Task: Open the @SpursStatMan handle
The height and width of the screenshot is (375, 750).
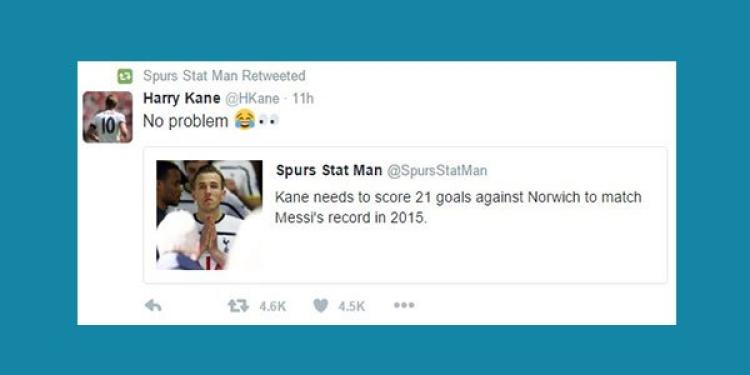Action: 437,171
